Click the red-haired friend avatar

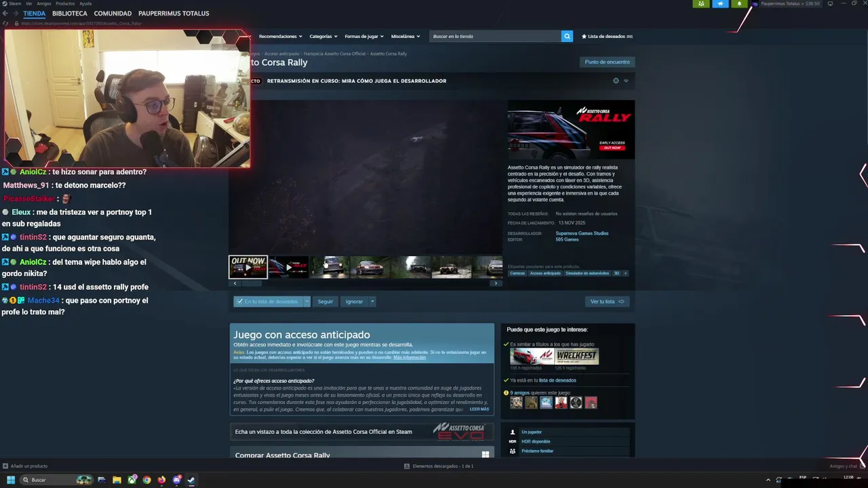[x=561, y=403]
